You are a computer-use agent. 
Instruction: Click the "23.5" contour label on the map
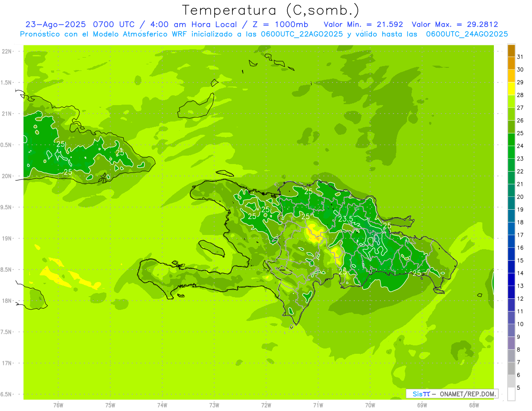[346, 219]
